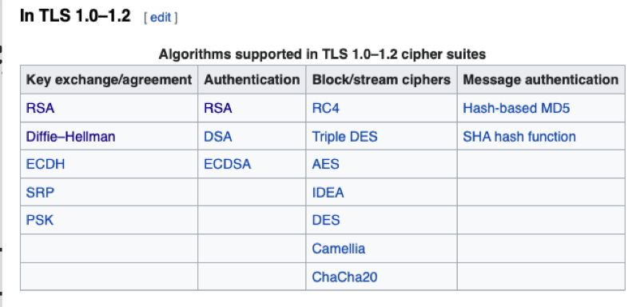
Task: Visit the SRP link
Action: 40,193
